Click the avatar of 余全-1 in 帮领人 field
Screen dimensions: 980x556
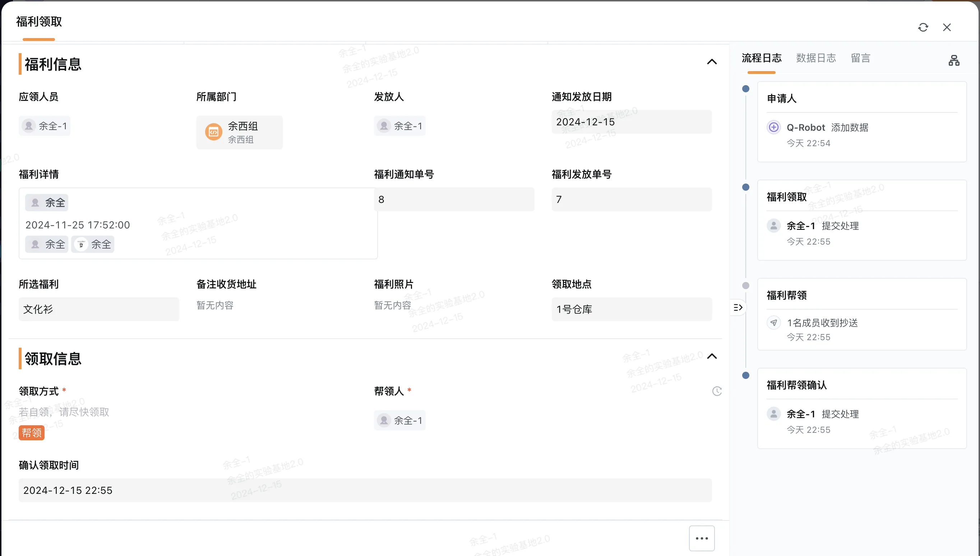click(x=384, y=420)
